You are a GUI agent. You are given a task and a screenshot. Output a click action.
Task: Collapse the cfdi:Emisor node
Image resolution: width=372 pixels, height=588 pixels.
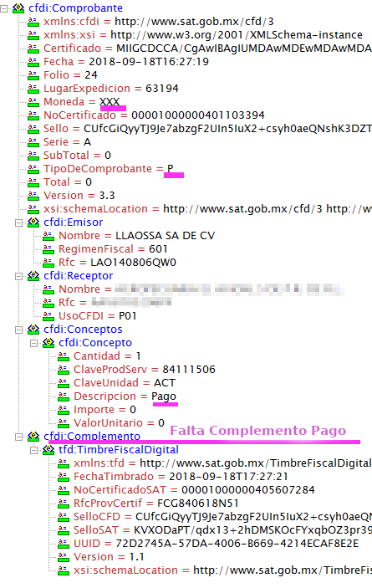coord(18,222)
